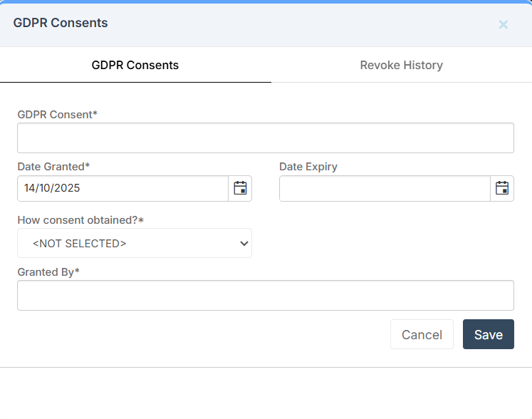Close the GDPR Consents dialog
The image size is (532, 419).
pyautogui.click(x=503, y=24)
